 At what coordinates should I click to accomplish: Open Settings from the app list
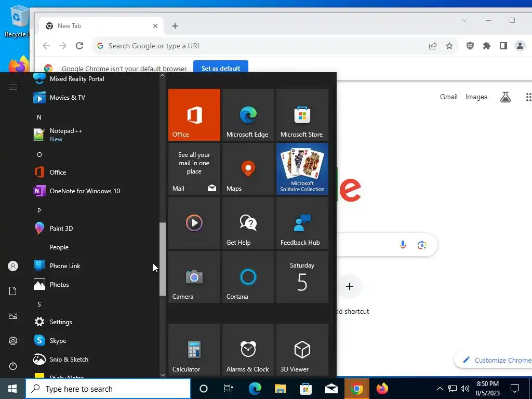point(95,322)
